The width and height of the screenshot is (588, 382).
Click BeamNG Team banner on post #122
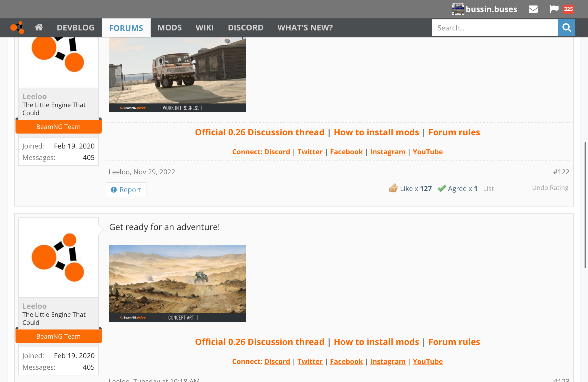(x=59, y=127)
